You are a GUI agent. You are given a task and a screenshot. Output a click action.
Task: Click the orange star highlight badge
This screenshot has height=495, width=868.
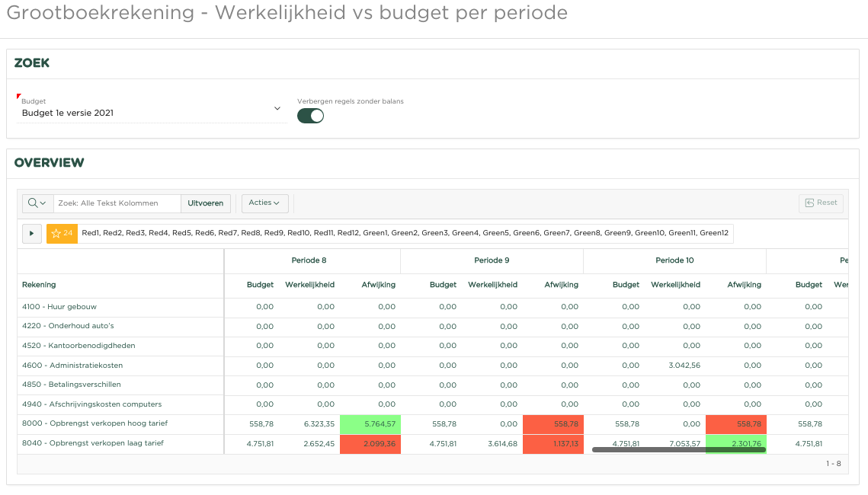(x=62, y=233)
